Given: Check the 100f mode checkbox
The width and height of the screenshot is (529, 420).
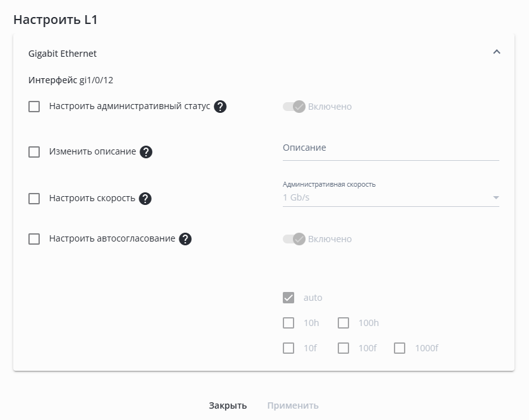Looking at the screenshot, I should 343,348.
